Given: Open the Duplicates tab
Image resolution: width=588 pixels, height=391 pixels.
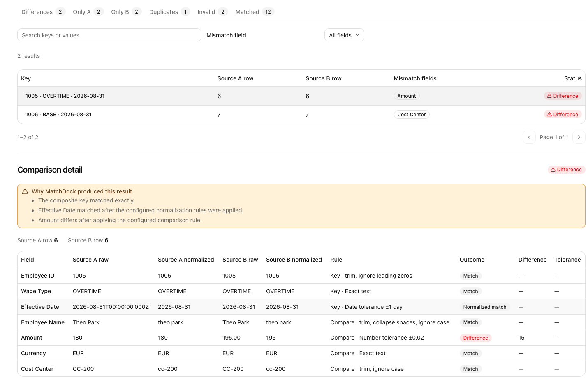Looking at the screenshot, I should [x=169, y=12].
